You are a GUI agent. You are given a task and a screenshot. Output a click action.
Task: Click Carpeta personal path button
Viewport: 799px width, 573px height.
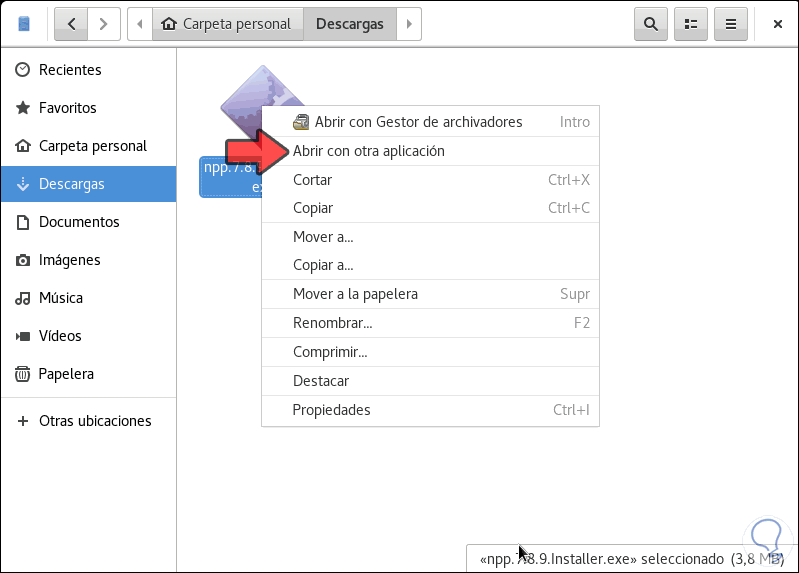point(227,23)
